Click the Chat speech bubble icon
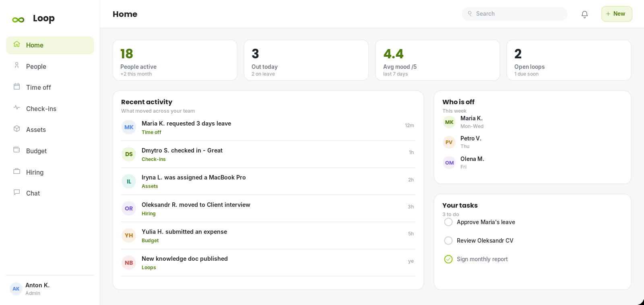644x305 pixels. (17, 192)
